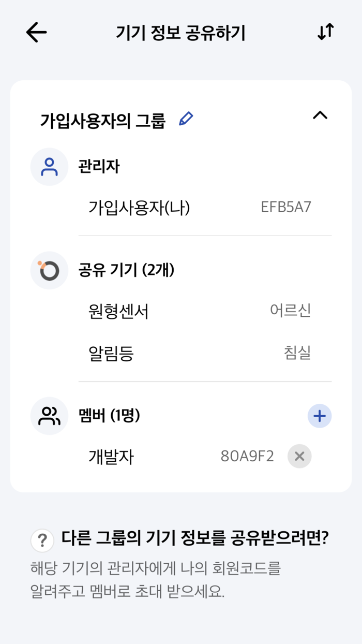Open 다른 그룹의 기기 정보를 공유받으려면 help text

200,540
